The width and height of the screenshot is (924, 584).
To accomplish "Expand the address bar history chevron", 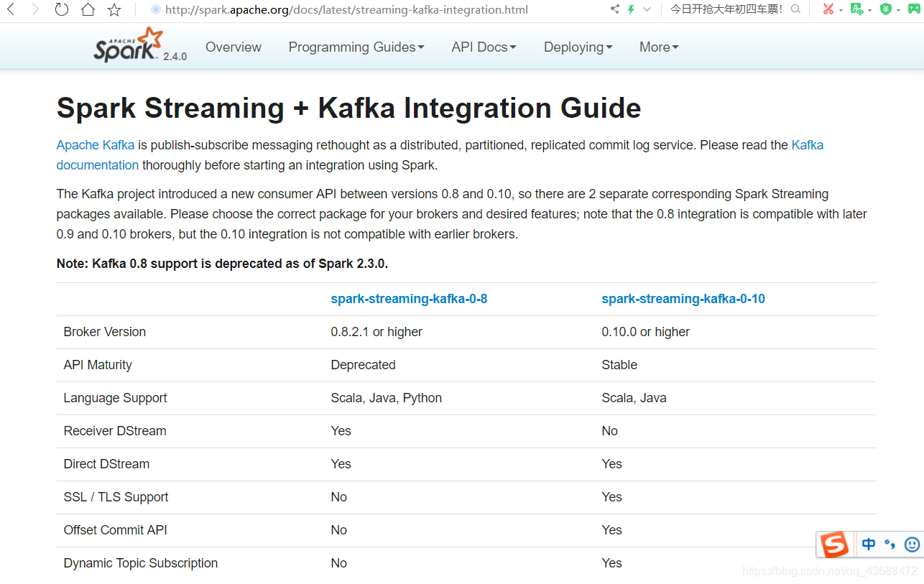I will [647, 9].
